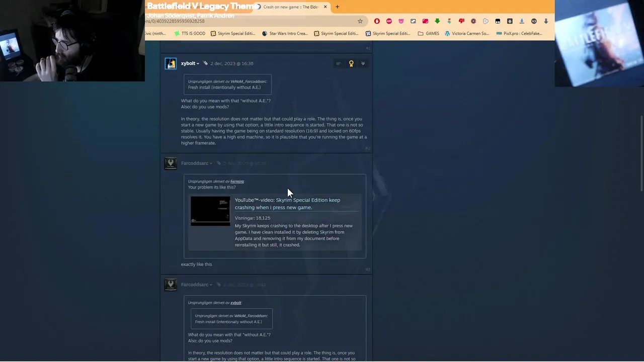
Task: Click the #2 post number link
Action: pyautogui.click(x=367, y=148)
